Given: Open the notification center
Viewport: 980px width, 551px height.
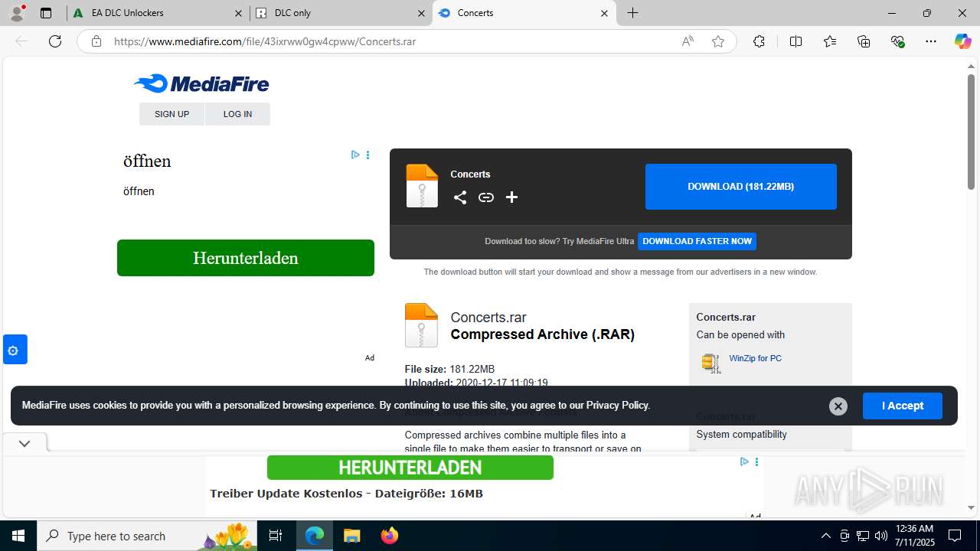Looking at the screenshot, I should 955,536.
